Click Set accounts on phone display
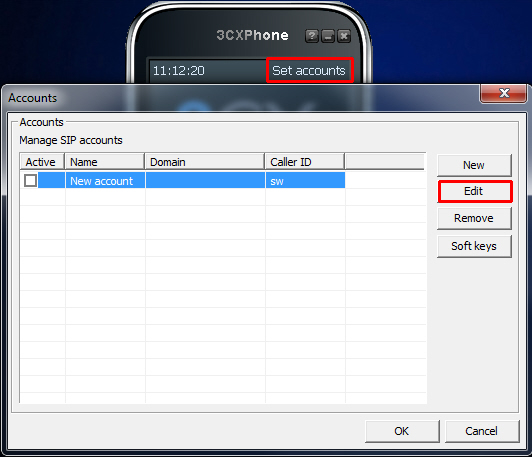532x457 pixels. 309,71
